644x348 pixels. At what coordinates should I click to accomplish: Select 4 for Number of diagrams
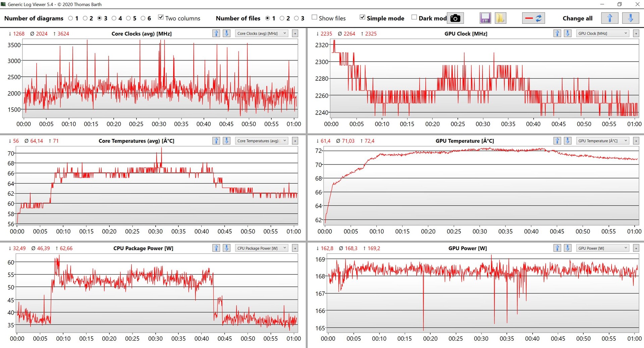(114, 18)
